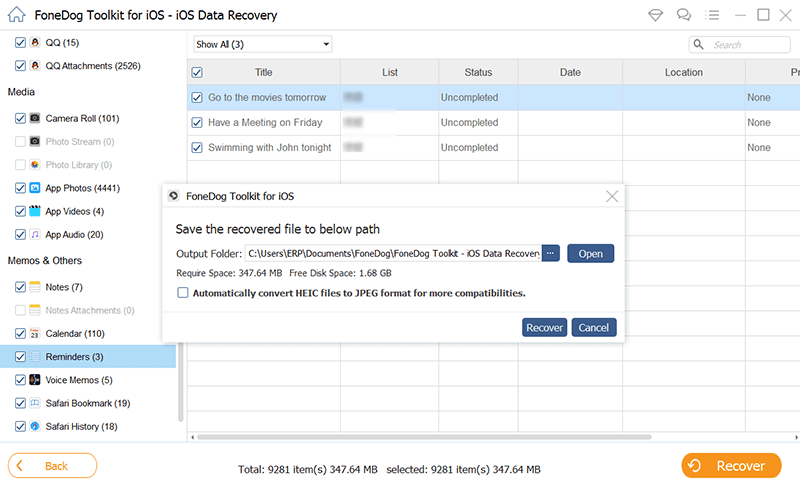Go Back to previous step
This screenshot has width=800, height=489.
tap(53, 466)
